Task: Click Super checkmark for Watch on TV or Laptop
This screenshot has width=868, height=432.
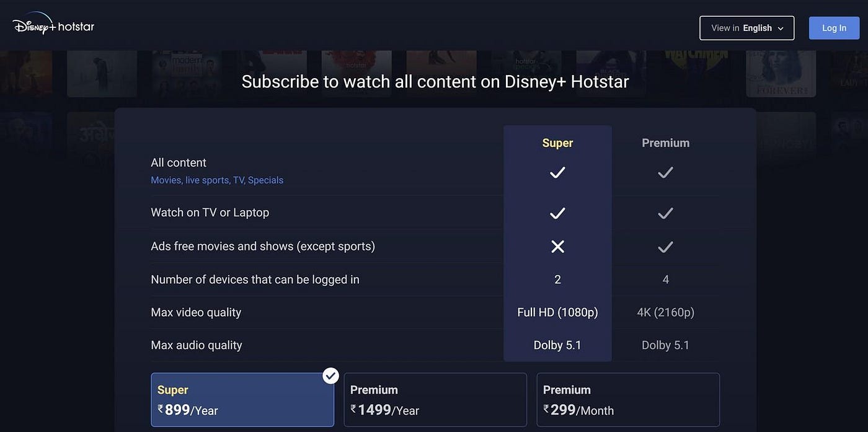Action: click(x=557, y=213)
